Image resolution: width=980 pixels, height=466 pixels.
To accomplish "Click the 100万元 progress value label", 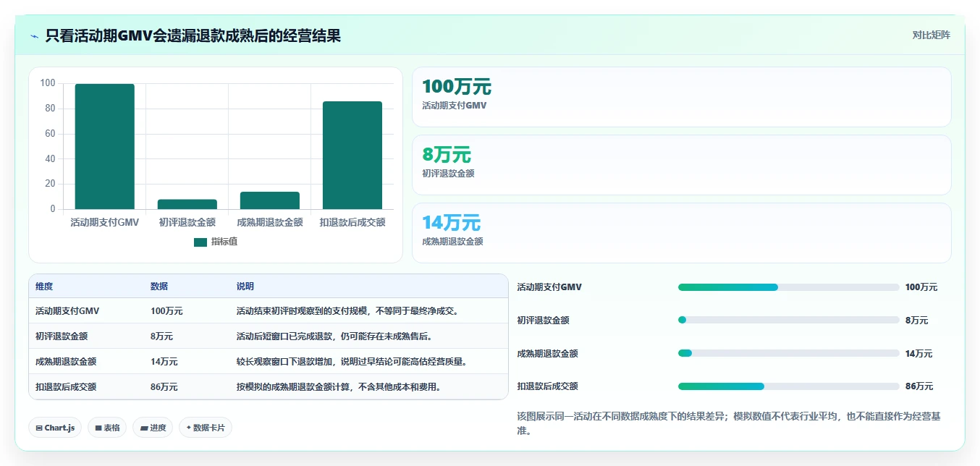I will click(x=921, y=287).
